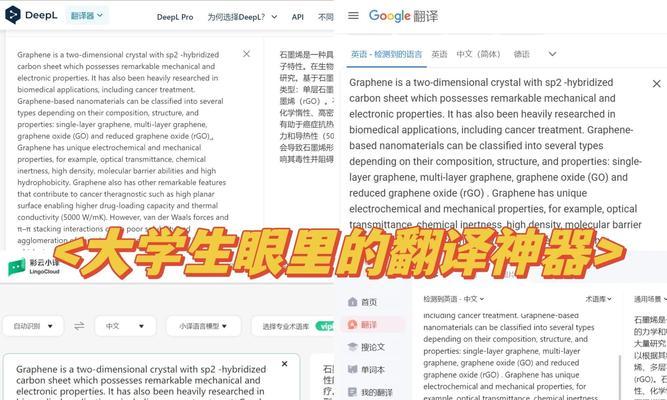Open 单词本 in the sidebar
Image resolution: width=667 pixels, height=400 pixels.
[x=366, y=370]
